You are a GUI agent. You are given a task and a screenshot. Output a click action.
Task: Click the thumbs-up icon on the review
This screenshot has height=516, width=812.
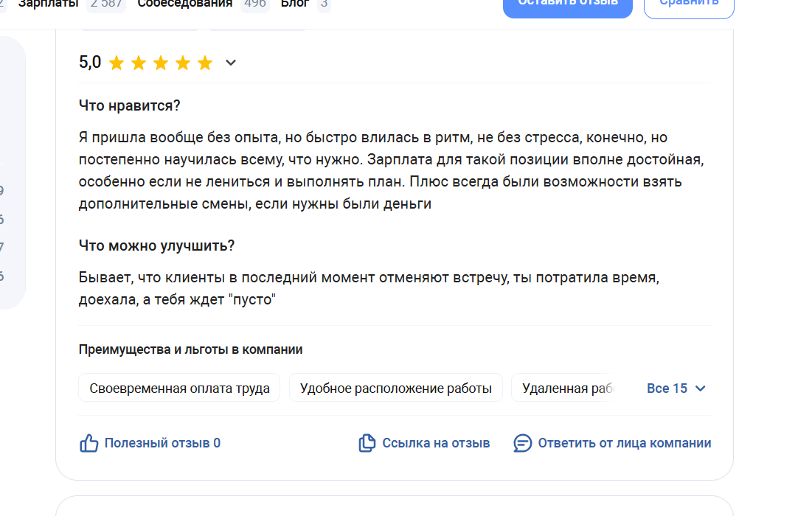[x=89, y=443]
